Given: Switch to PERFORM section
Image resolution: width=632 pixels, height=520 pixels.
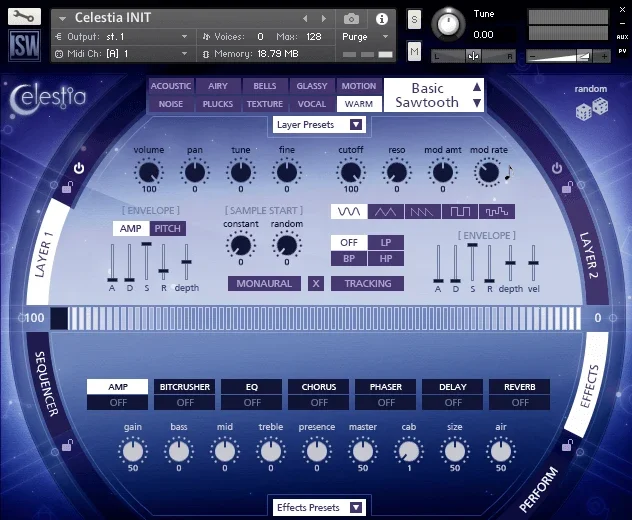Looking at the screenshot, I should coord(539,489).
